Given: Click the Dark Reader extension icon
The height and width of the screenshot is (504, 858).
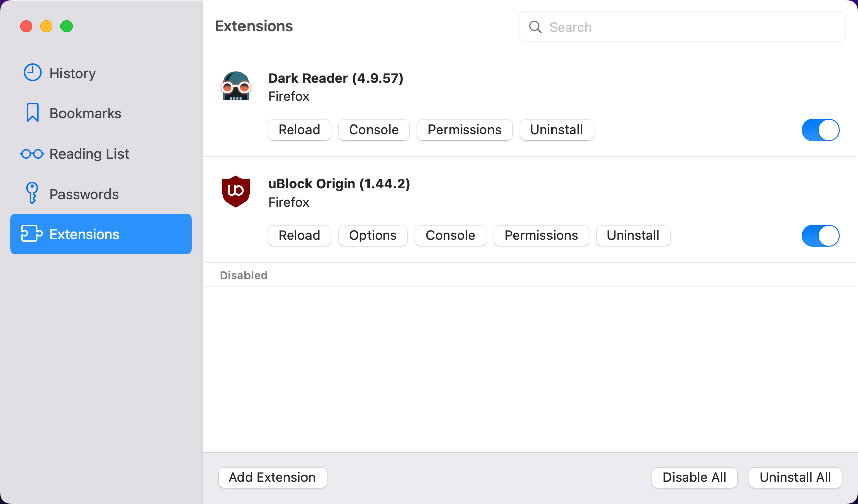Looking at the screenshot, I should [x=236, y=86].
